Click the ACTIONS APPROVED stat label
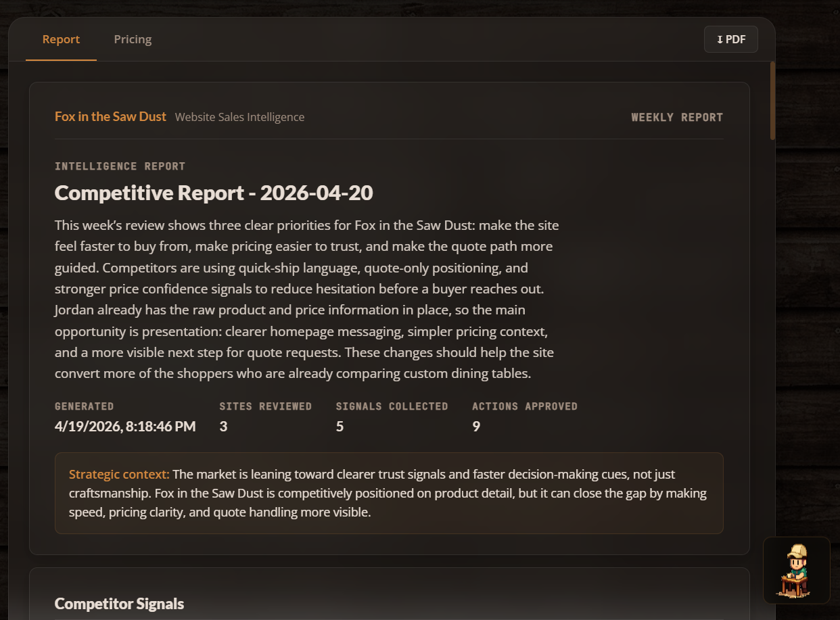840x620 pixels. click(x=524, y=406)
